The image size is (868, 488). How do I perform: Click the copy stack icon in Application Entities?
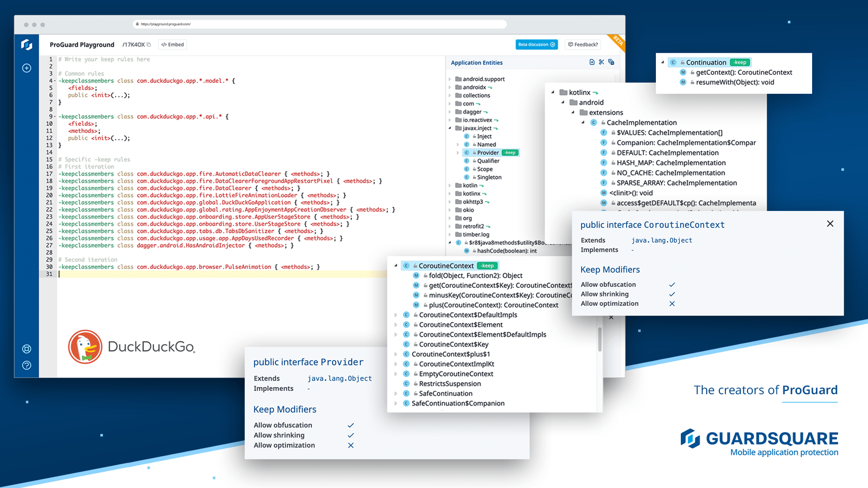click(x=611, y=62)
